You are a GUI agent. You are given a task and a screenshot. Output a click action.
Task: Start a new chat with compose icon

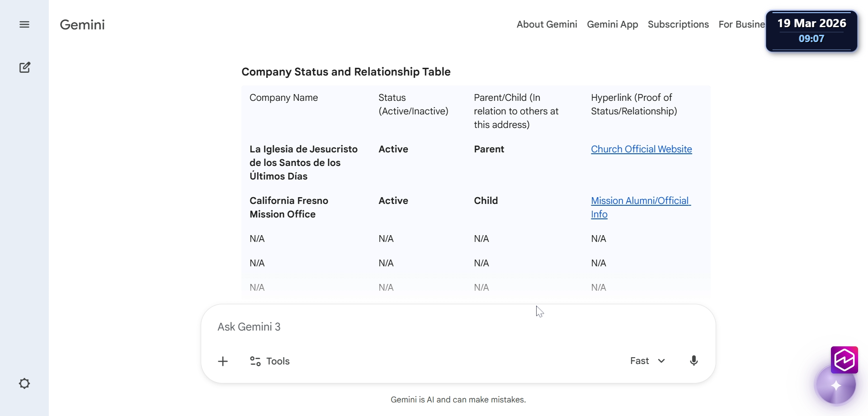point(25,67)
